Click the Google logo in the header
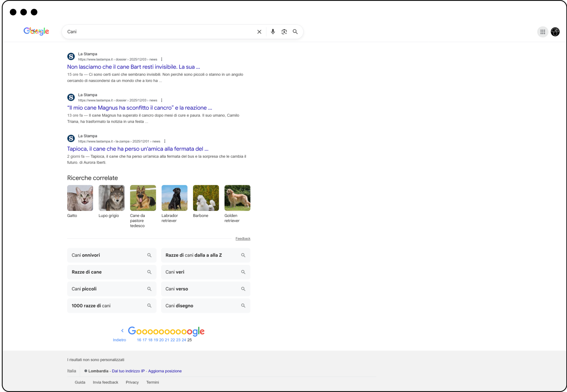Viewport: 567px width, 392px height. coord(36,31)
